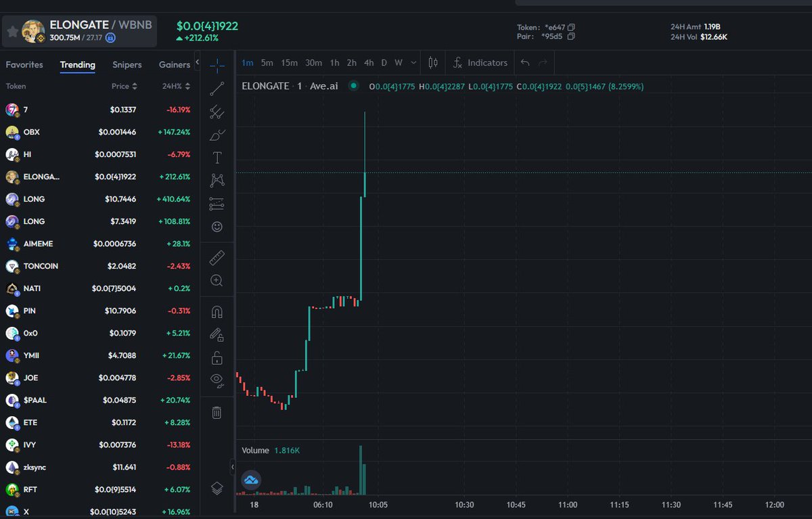Screen dimensions: 812x519
Task: Open the OBX token row
Action: [x=99, y=132]
